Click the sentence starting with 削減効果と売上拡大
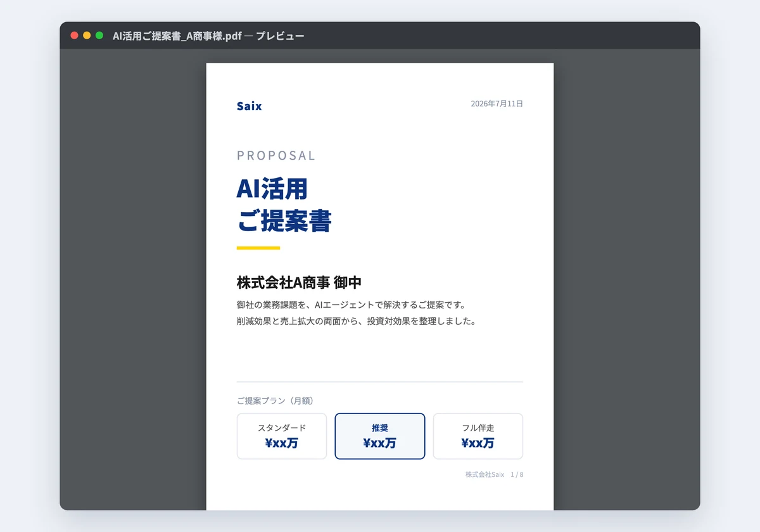The image size is (760, 532). click(x=356, y=321)
